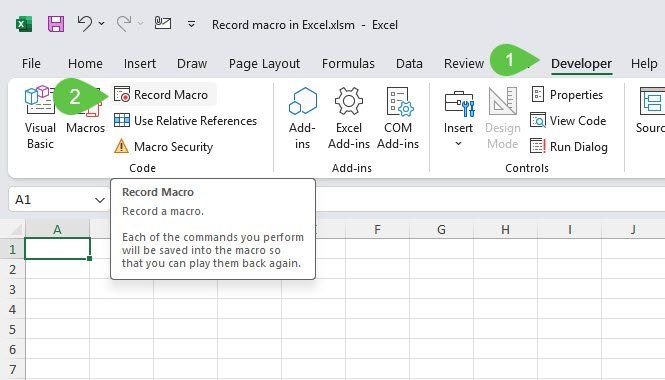Select column I header
Image resolution: width=665 pixels, height=380 pixels.
point(570,229)
